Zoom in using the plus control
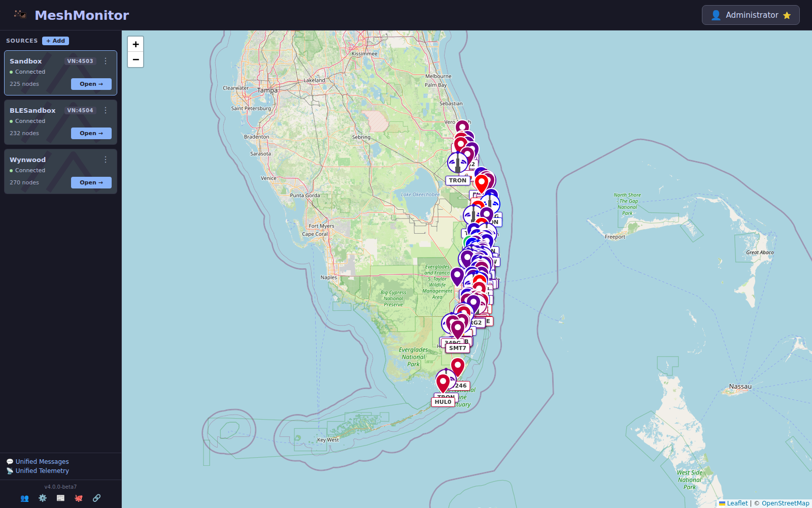Viewport: 812px width, 508px height. click(x=136, y=44)
